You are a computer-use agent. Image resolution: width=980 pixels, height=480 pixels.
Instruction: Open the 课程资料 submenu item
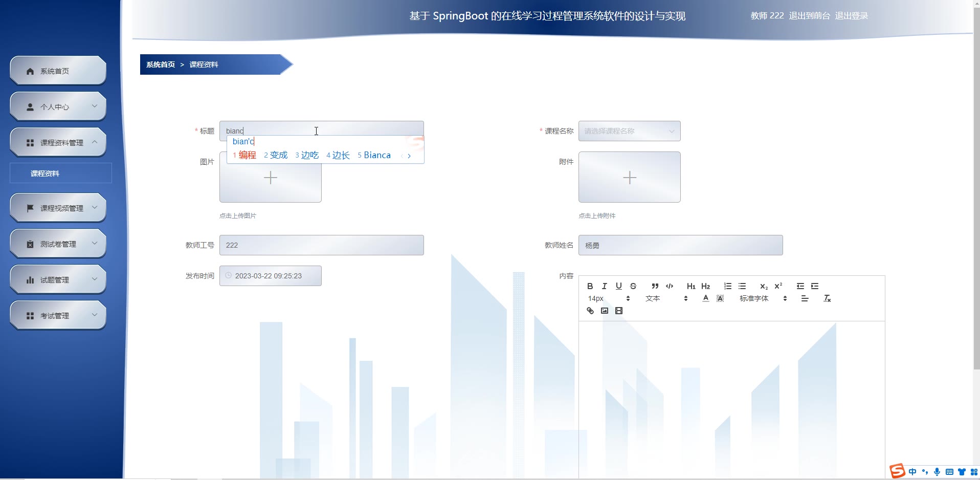coord(60,173)
